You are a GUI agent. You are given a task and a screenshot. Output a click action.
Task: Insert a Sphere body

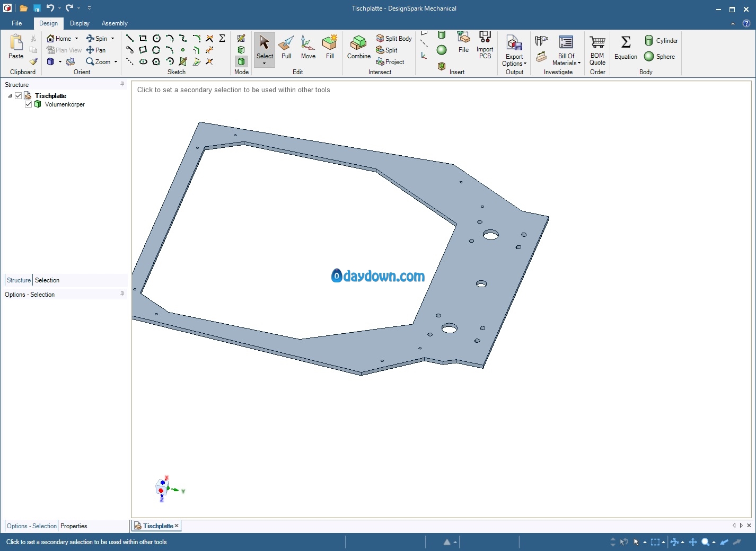660,56
